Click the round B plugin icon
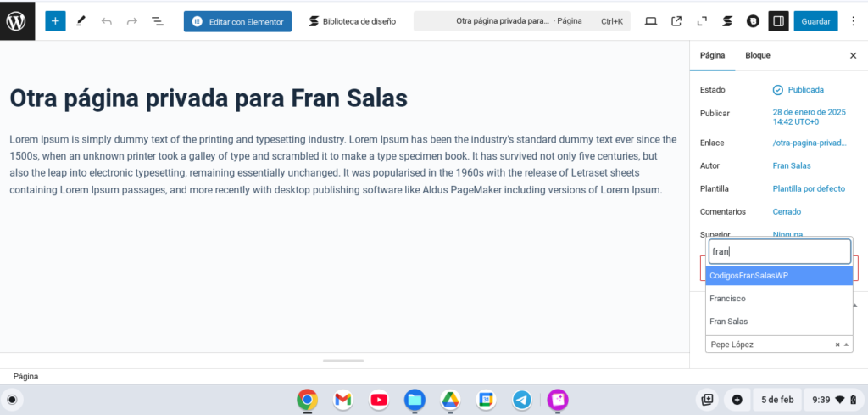The width and height of the screenshot is (868, 415). (x=753, y=21)
